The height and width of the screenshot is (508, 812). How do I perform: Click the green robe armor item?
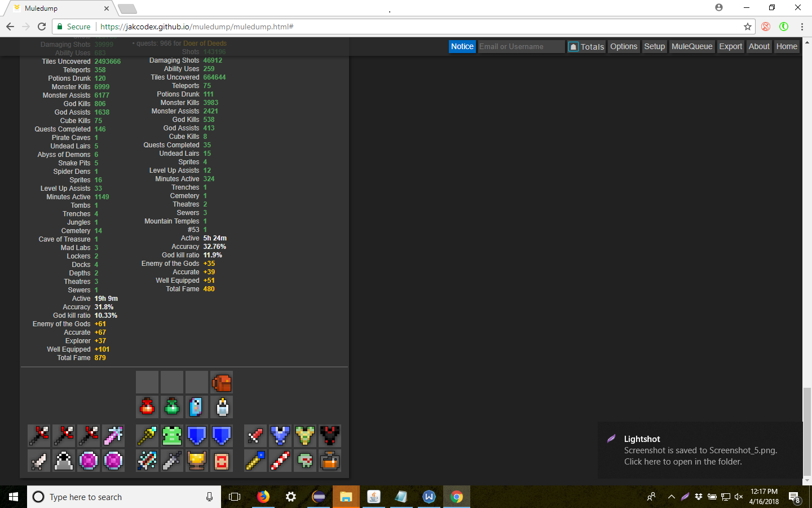(x=172, y=436)
